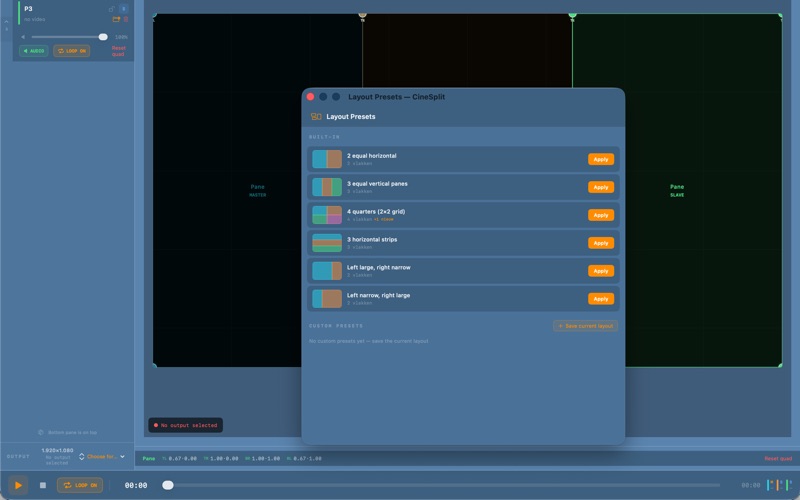This screenshot has height=500, width=800.
Task: Click Reset quad in the P3 panel
Action: point(118,51)
